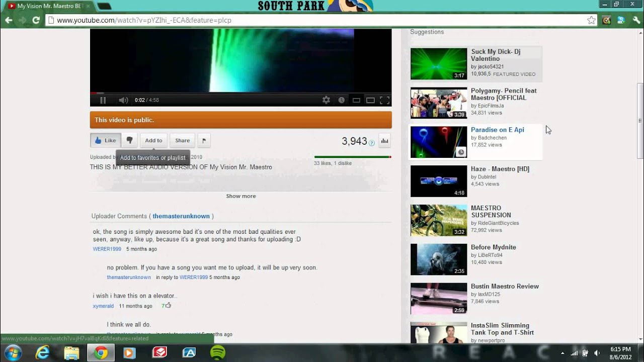Click the Watch Later clock icon in player
This screenshot has width=644, height=362.
pyautogui.click(x=341, y=100)
